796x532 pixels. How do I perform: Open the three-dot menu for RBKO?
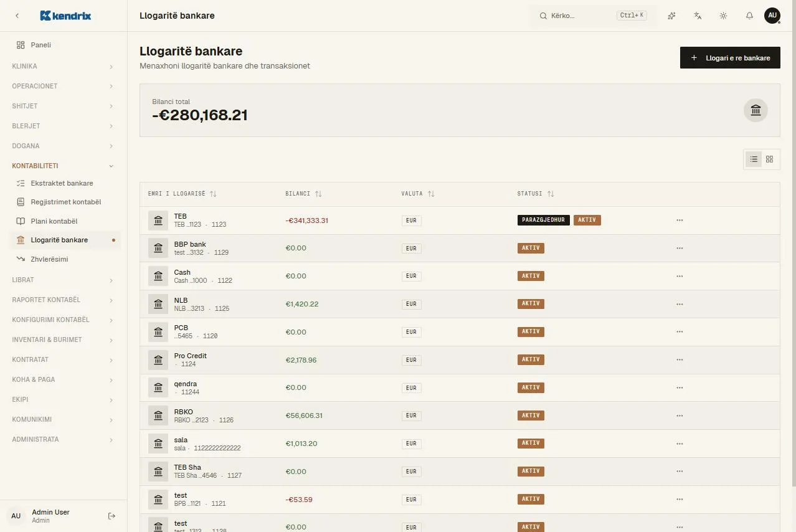[x=680, y=416]
